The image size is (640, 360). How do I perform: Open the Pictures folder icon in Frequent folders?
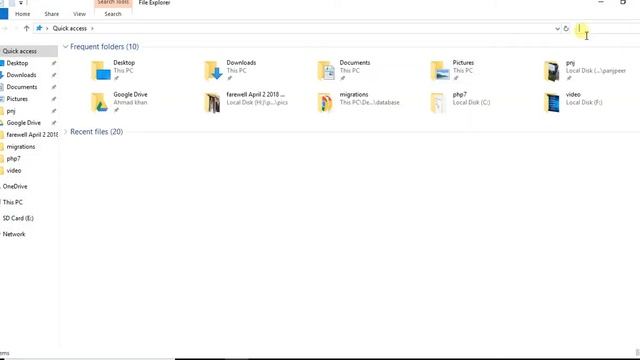click(440, 71)
